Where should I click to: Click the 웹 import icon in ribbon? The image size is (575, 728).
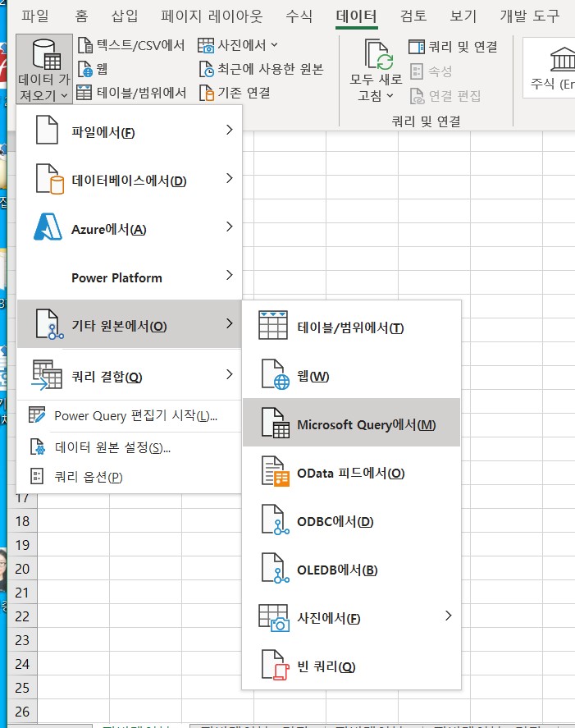(85, 69)
